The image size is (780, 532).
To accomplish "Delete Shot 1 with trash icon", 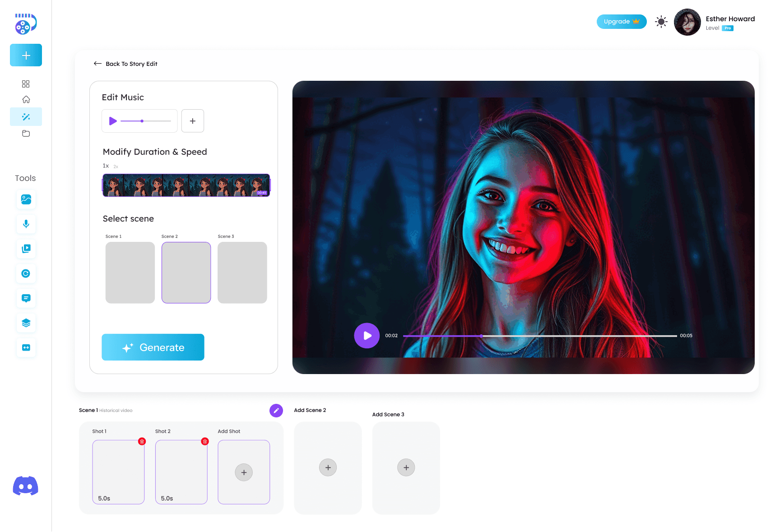I will 142,441.
